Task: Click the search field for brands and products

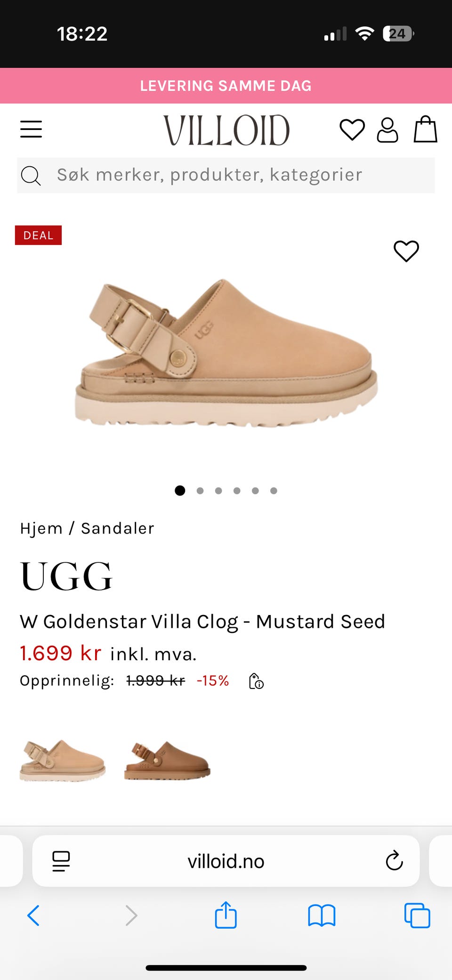Action: tap(226, 175)
